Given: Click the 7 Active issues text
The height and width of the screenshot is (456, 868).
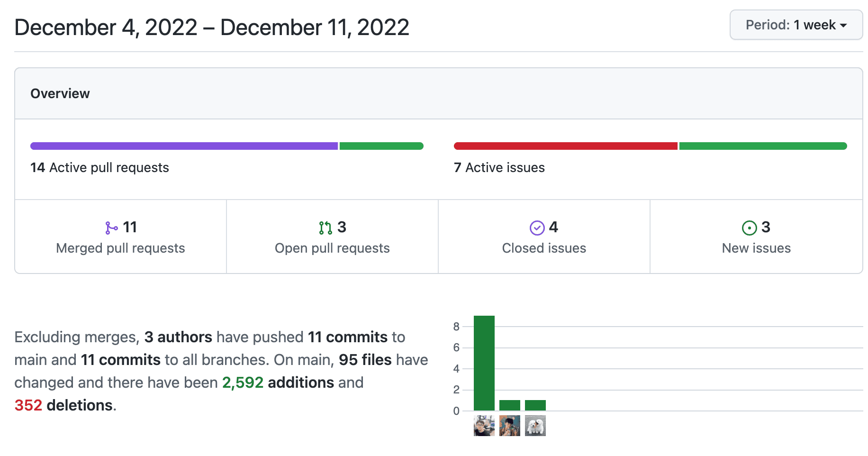Looking at the screenshot, I should 499,168.
